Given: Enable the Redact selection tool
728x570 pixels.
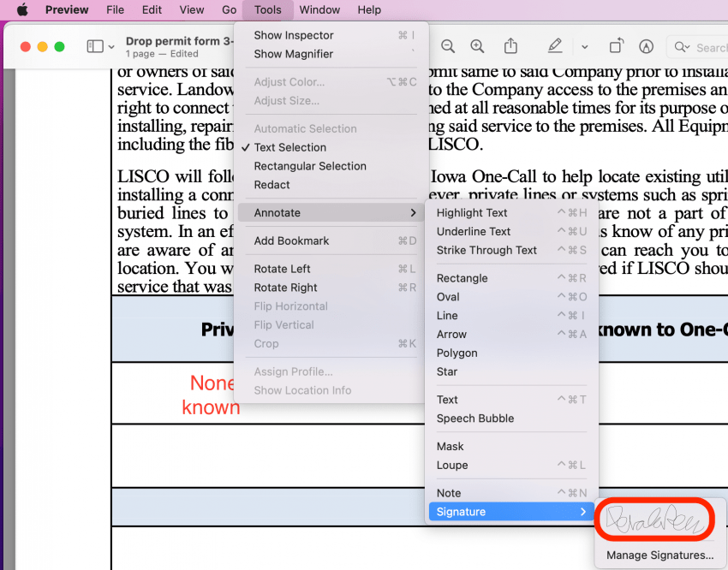Looking at the screenshot, I should [x=272, y=185].
